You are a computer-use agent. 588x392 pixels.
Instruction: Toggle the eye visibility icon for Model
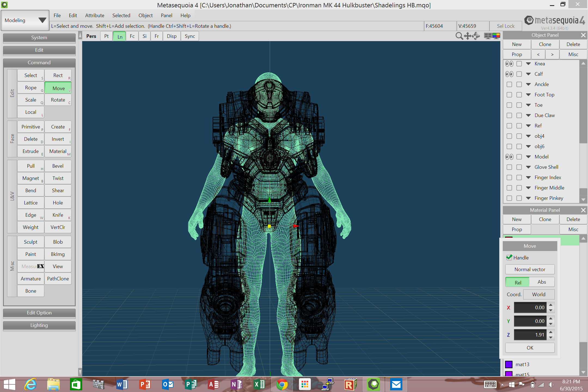(x=509, y=157)
